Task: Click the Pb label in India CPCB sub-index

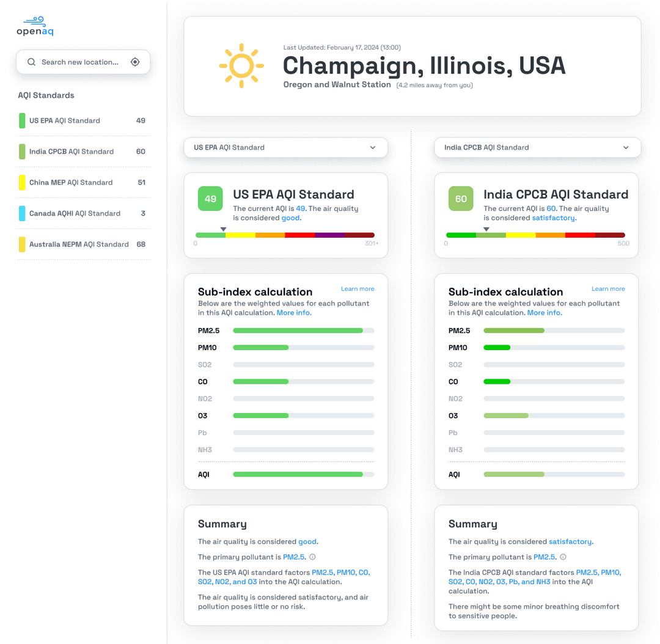Action: [x=453, y=433]
